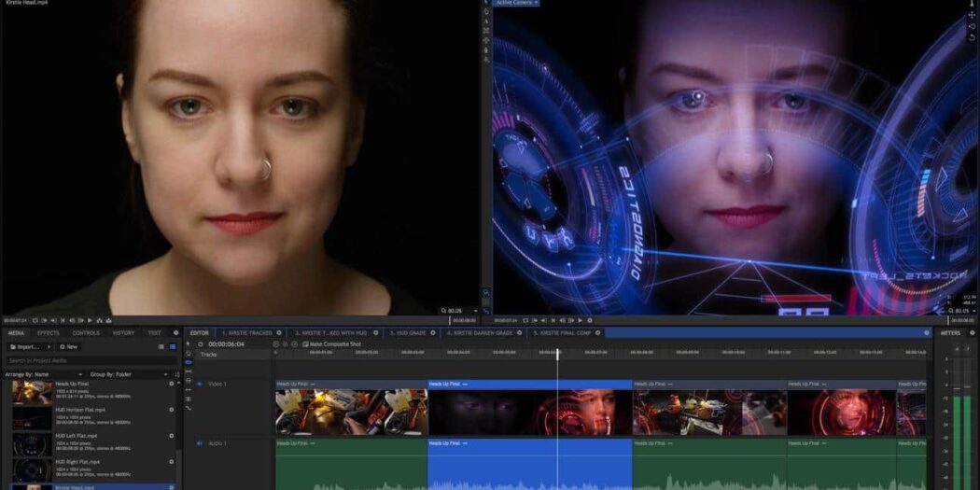Switch media panel to detailed preview view

(173, 347)
